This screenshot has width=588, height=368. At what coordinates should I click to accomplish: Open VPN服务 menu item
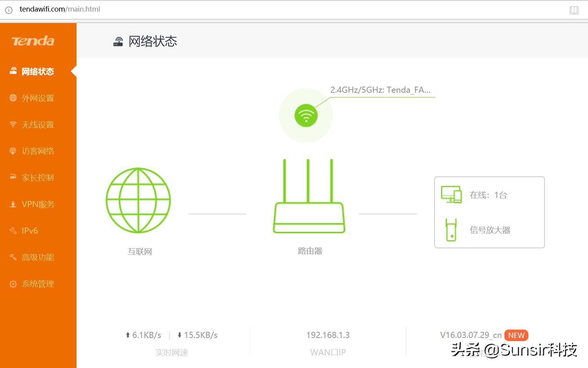tap(38, 204)
